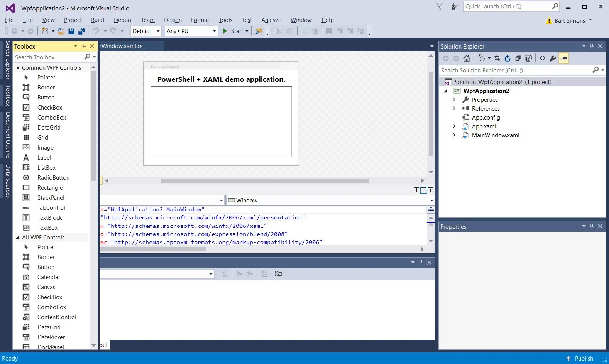Open the Analyze menu

tap(271, 20)
